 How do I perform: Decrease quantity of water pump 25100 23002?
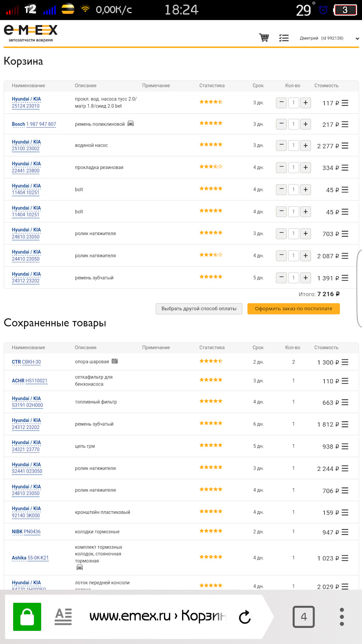(x=281, y=145)
